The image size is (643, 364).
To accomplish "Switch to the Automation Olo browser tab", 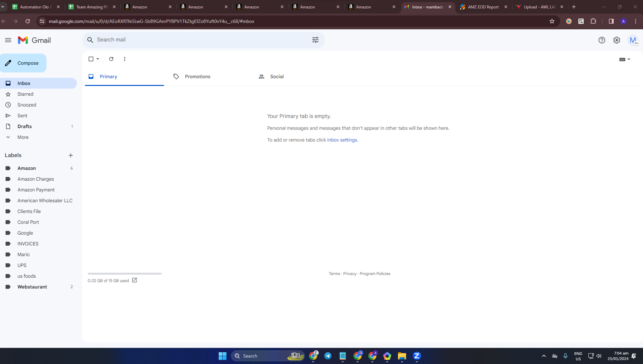I will click(x=36, y=7).
